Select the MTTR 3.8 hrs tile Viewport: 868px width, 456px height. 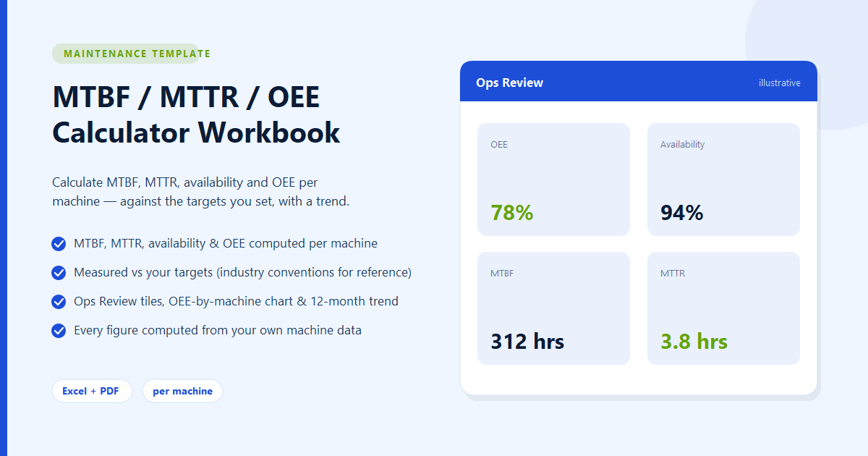pyautogui.click(x=723, y=308)
